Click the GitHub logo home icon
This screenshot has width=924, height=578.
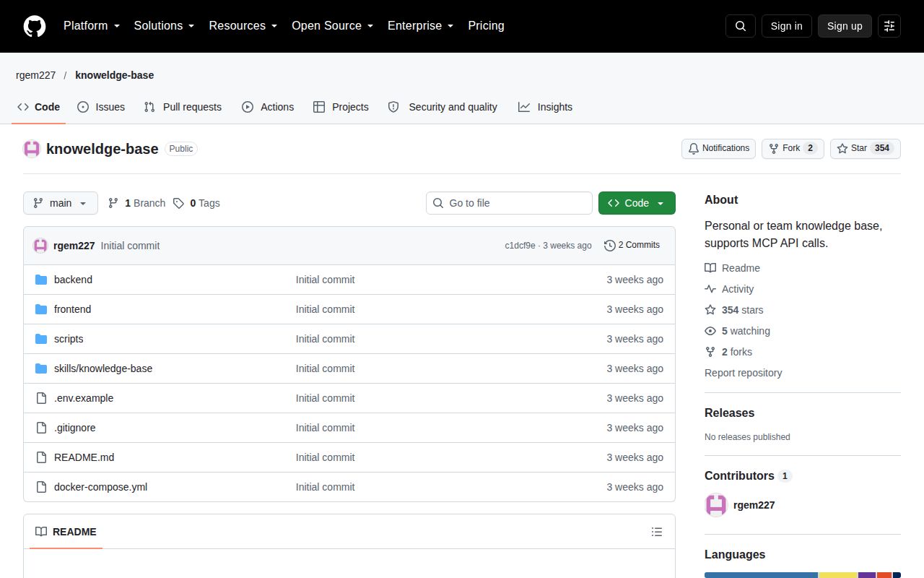point(35,26)
